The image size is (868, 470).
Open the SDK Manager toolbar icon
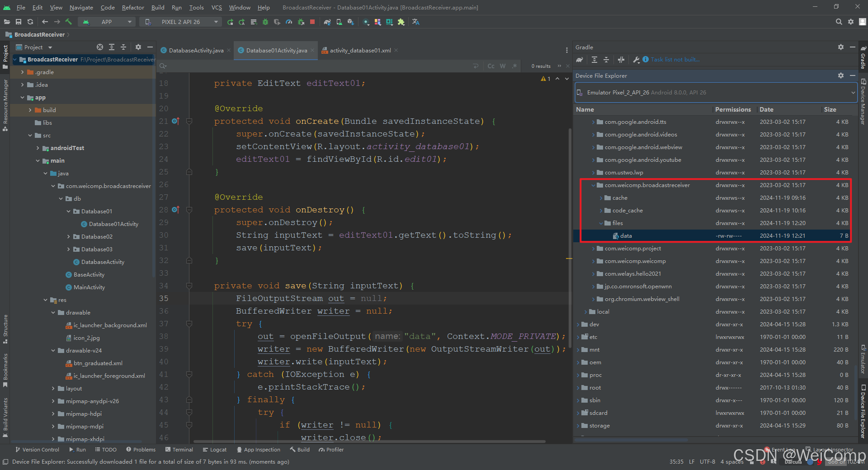pos(351,22)
